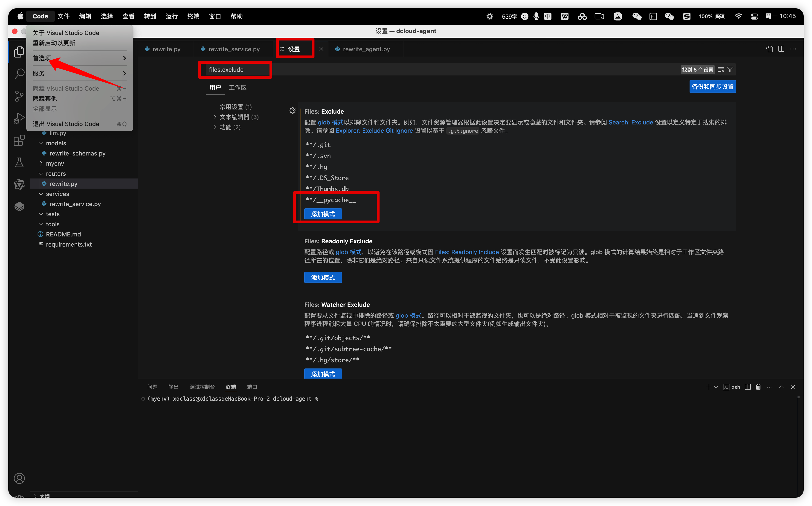Split the editor using top-right icon
Image resolution: width=812 pixels, height=506 pixels.
click(x=781, y=49)
